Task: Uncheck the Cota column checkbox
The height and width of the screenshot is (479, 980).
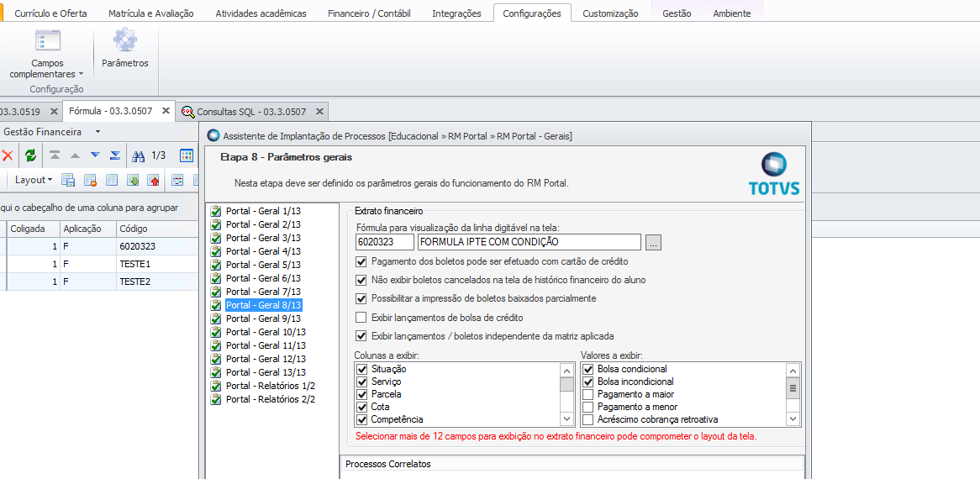Action: click(x=361, y=407)
